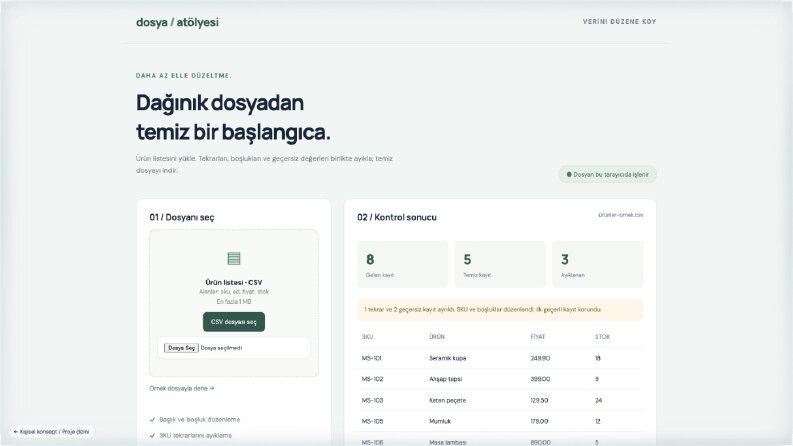Viewport: 793px width, 446px height.
Task: Click the Dosyan bu tarayıcıda işlenir badge
Action: pos(607,174)
